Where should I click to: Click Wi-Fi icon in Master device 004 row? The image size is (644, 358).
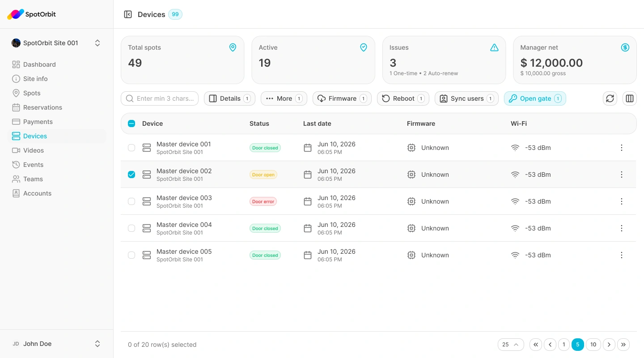pos(515,228)
